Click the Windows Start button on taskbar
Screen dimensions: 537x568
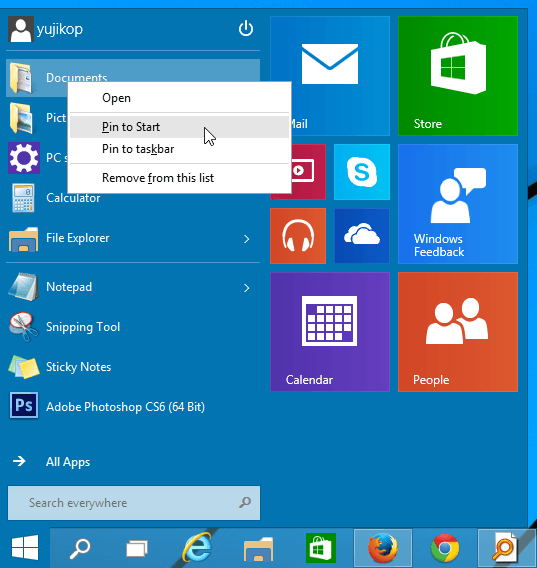click(x=25, y=547)
